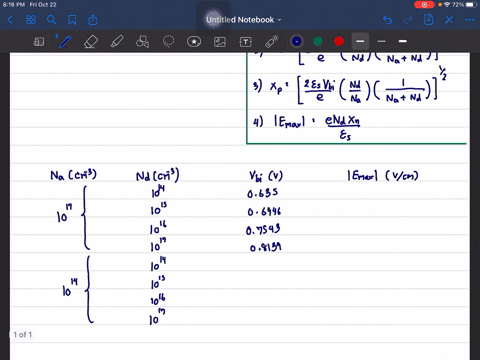Select the medium white stroke width
Image resolution: width=480 pixels, height=360 pixels.
pyautogui.click(x=403, y=41)
